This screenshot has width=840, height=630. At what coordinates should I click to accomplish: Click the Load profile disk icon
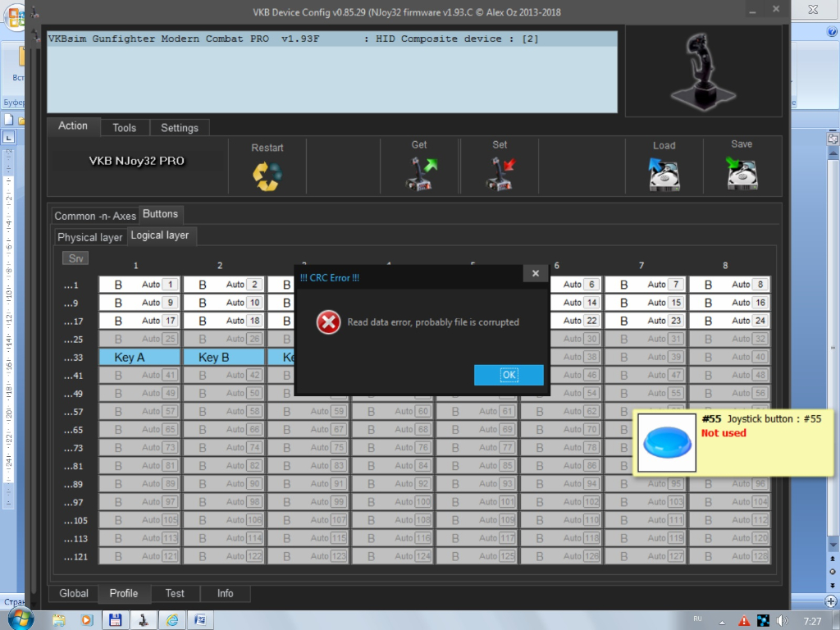(x=663, y=174)
